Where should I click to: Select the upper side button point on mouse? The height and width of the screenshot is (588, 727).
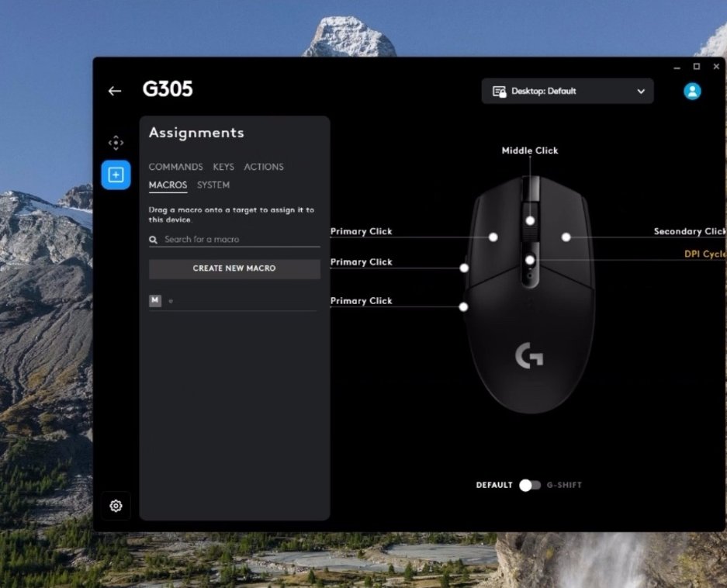(x=464, y=268)
